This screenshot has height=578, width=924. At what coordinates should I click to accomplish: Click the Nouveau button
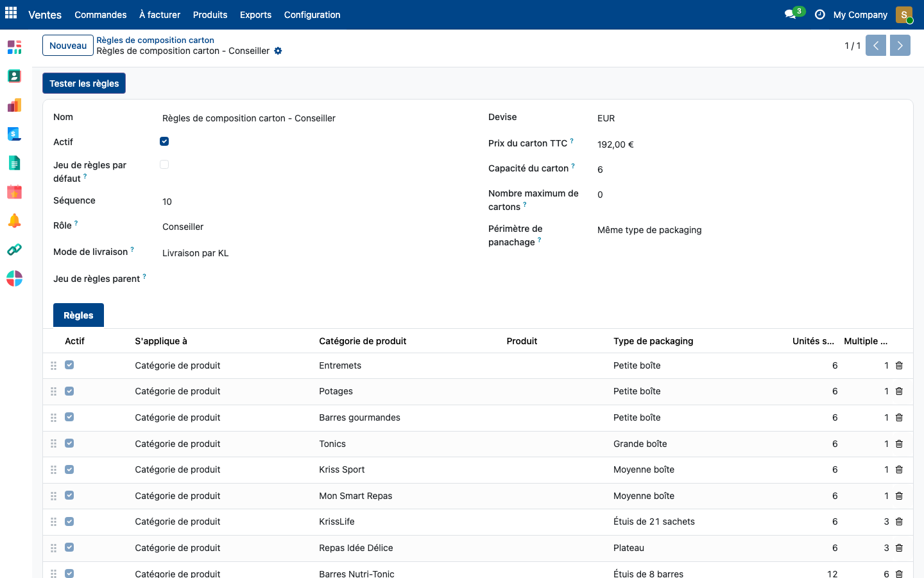click(68, 46)
